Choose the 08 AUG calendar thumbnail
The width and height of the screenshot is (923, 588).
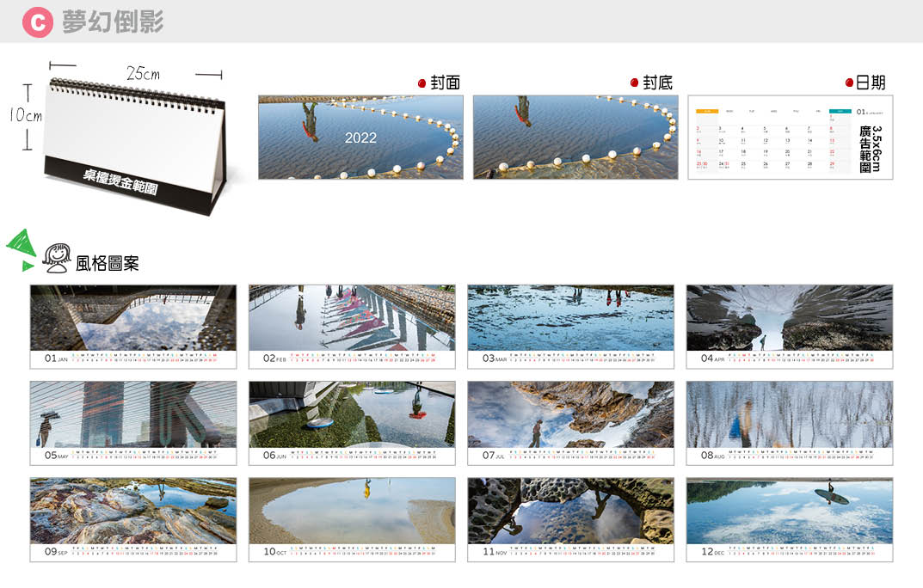click(x=789, y=423)
